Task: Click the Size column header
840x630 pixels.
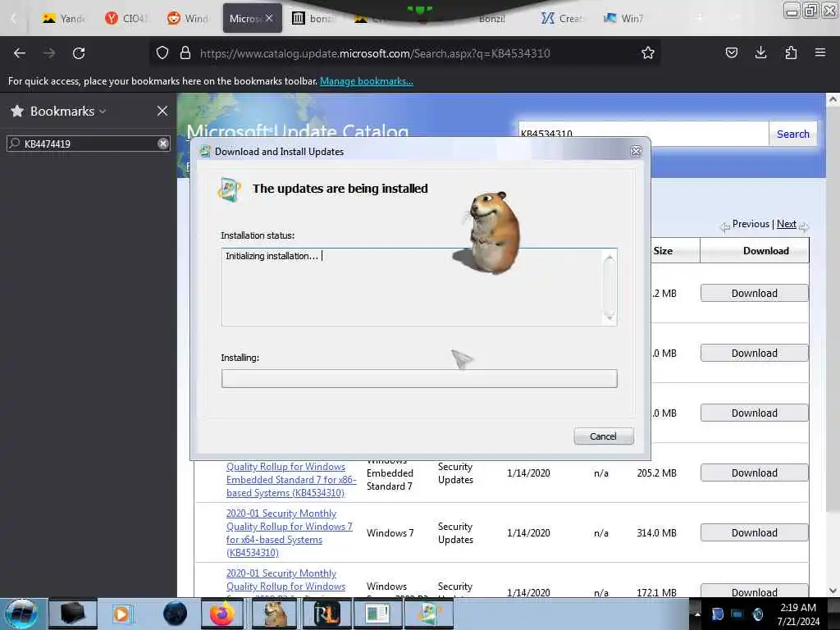Action: [x=663, y=251]
